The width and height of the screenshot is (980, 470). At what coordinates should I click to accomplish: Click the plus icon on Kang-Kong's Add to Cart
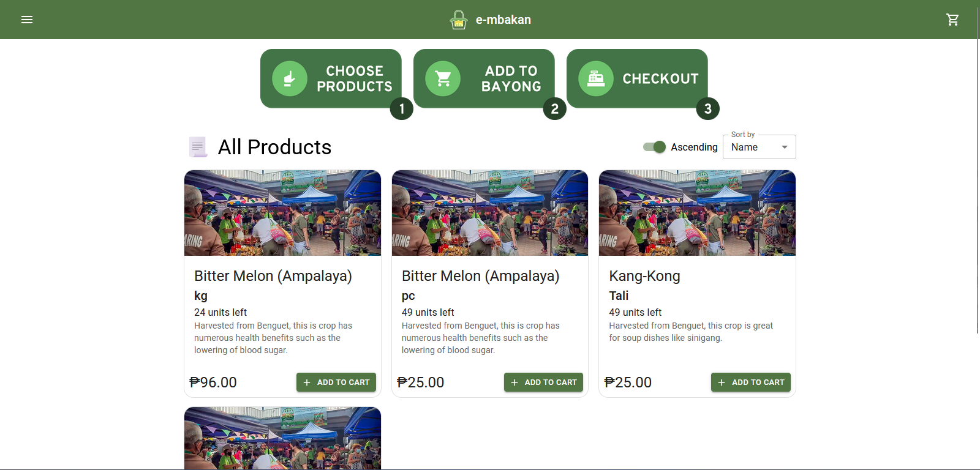pos(722,382)
